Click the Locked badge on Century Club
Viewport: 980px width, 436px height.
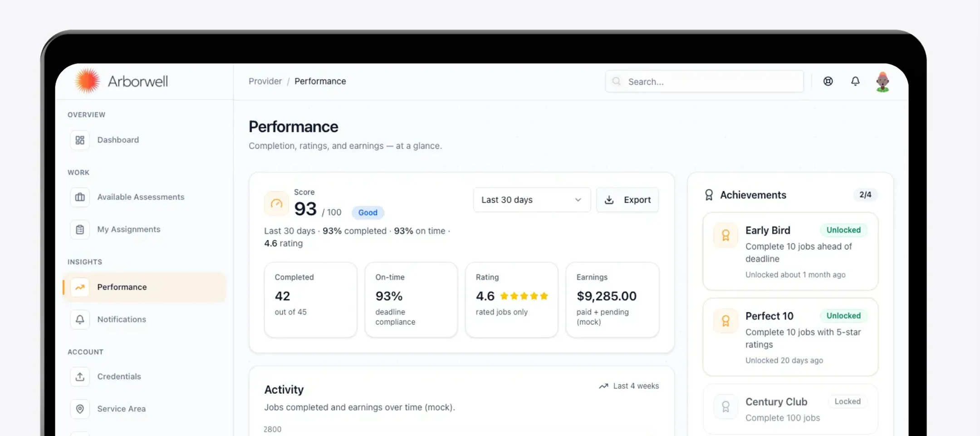pos(848,401)
